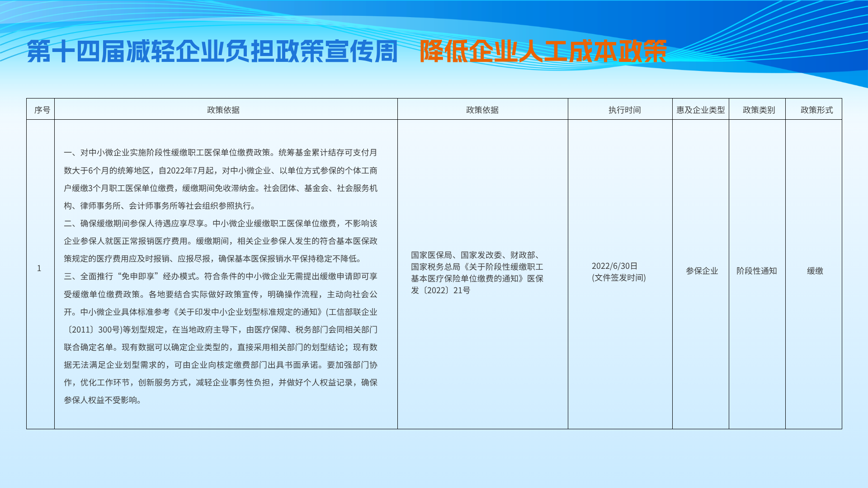Click the 2022/6/30日 date text

[614, 266]
